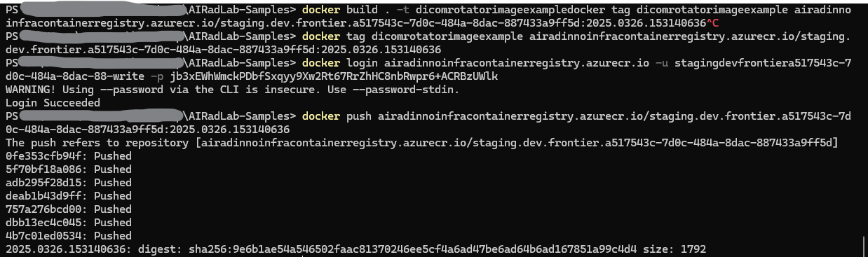Click layer adb295f28d15 Pushed line
The height and width of the screenshot is (257, 868).
click(68, 183)
